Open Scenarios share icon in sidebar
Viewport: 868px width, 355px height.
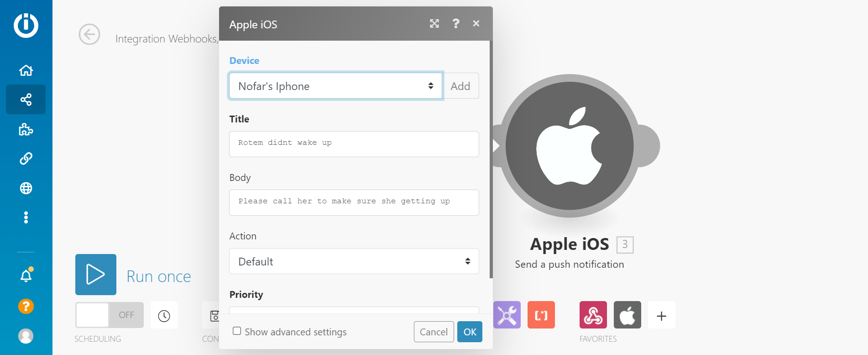[x=26, y=100]
